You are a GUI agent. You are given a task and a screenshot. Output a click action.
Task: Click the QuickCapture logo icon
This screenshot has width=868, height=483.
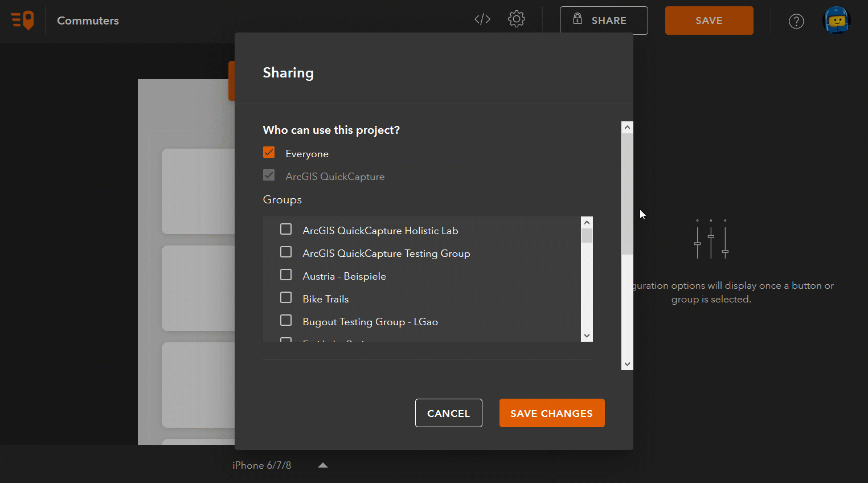point(22,21)
